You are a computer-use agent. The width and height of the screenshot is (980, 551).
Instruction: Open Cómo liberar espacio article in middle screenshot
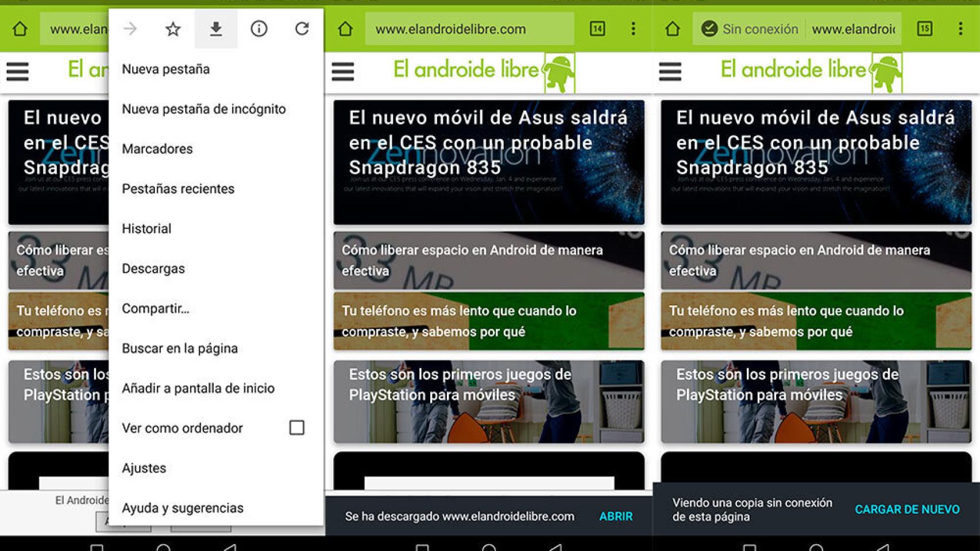tap(489, 261)
